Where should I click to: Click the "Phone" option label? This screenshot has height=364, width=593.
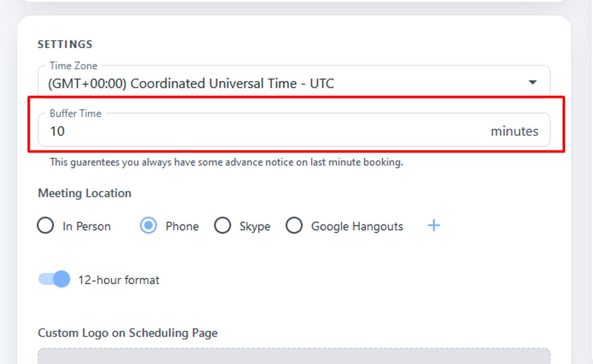click(x=182, y=226)
